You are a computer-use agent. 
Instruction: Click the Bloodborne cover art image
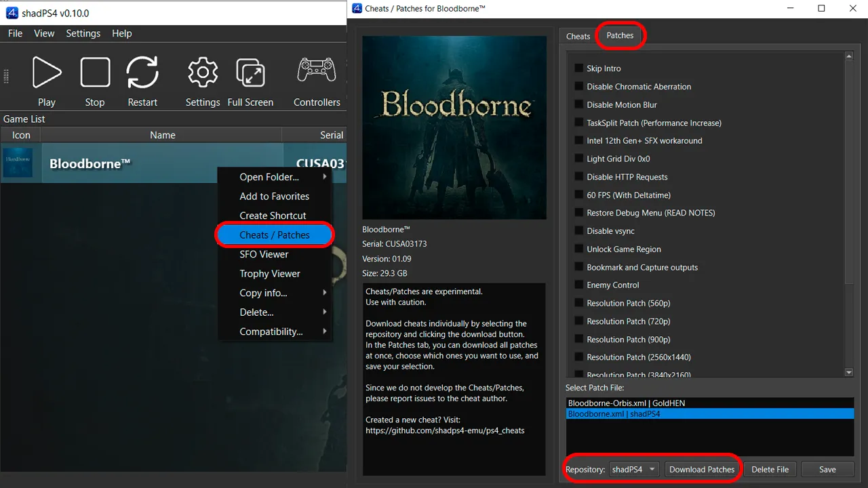[454, 127]
